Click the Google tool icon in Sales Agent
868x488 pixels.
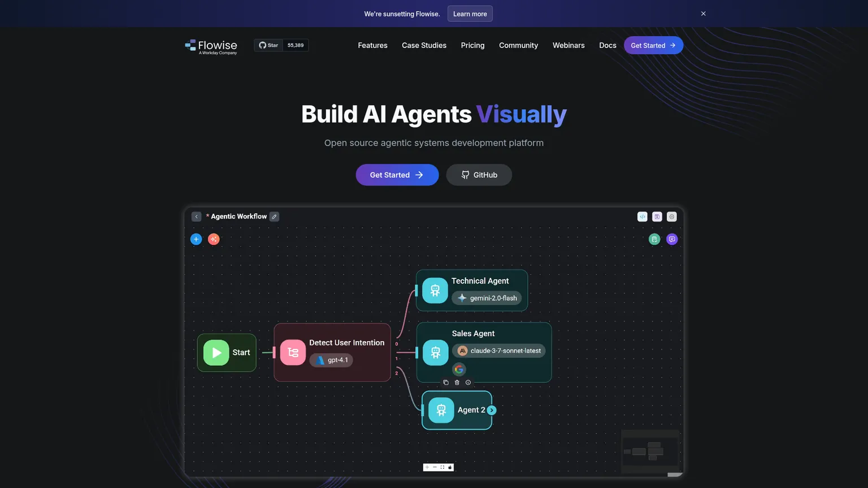pos(459,369)
